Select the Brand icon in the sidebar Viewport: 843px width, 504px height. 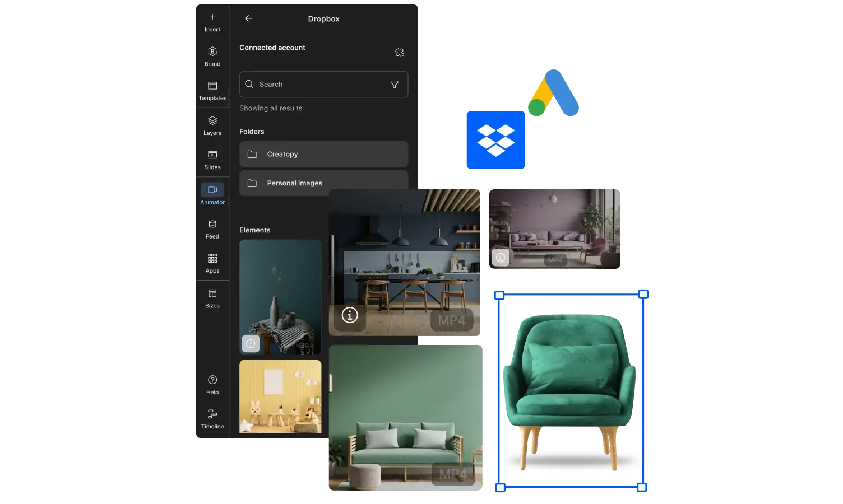(212, 56)
